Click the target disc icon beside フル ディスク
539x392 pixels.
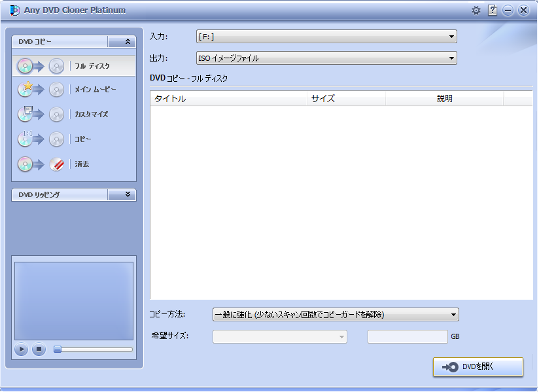[56, 66]
